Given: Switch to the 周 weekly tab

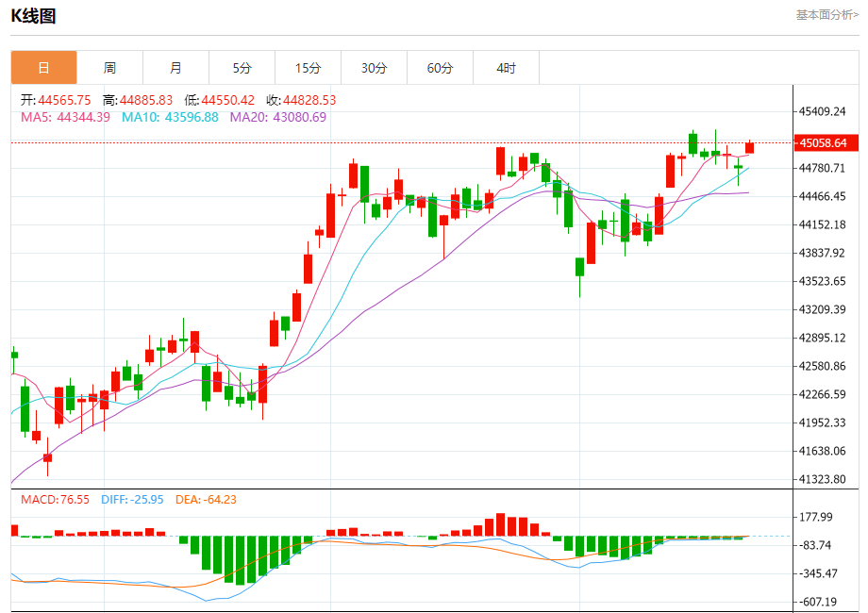Looking at the screenshot, I should coord(109,68).
